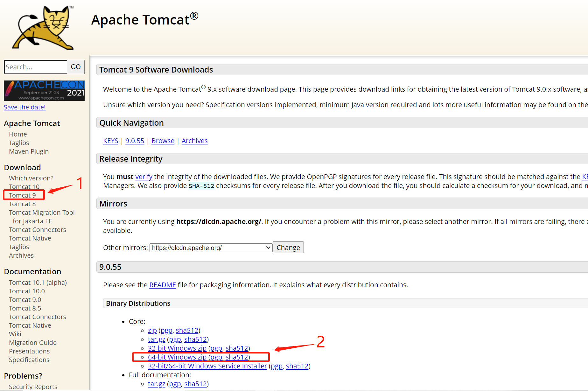Select Tomcat 10 under Download
The image size is (588, 391).
coord(24,187)
